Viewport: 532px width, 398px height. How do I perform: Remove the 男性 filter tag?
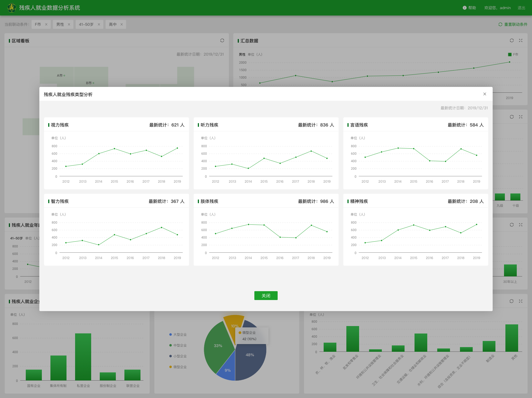point(69,24)
